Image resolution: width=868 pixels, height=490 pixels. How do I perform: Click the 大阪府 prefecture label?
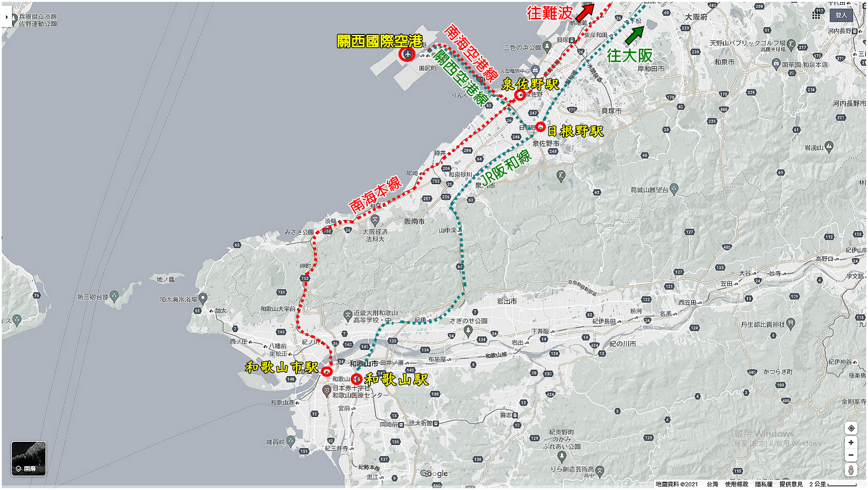[696, 17]
